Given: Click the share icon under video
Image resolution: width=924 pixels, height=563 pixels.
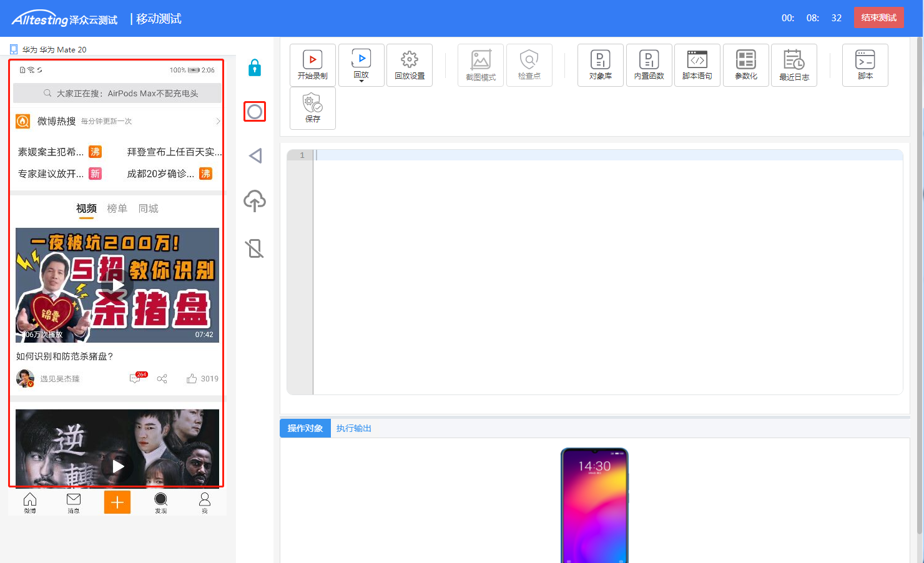Looking at the screenshot, I should [x=162, y=378].
